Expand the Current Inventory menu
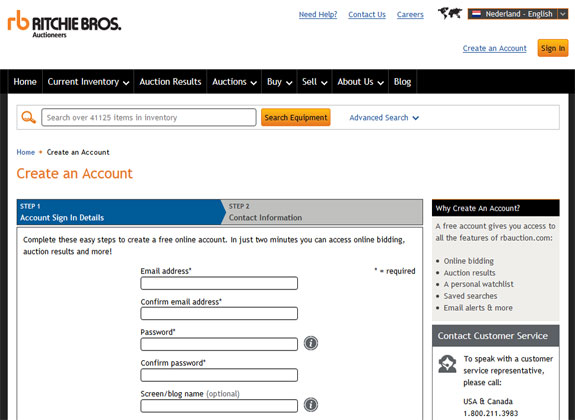The height and width of the screenshot is (420, 575). (88, 82)
